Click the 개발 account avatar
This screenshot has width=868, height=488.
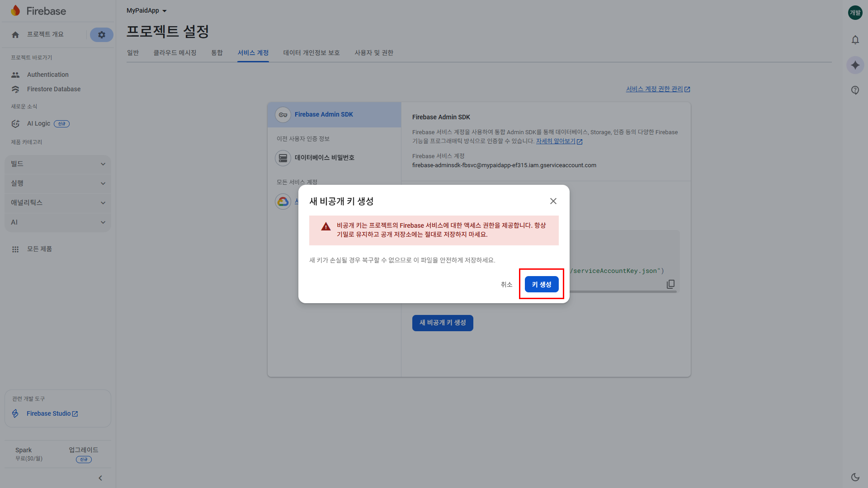tap(855, 13)
